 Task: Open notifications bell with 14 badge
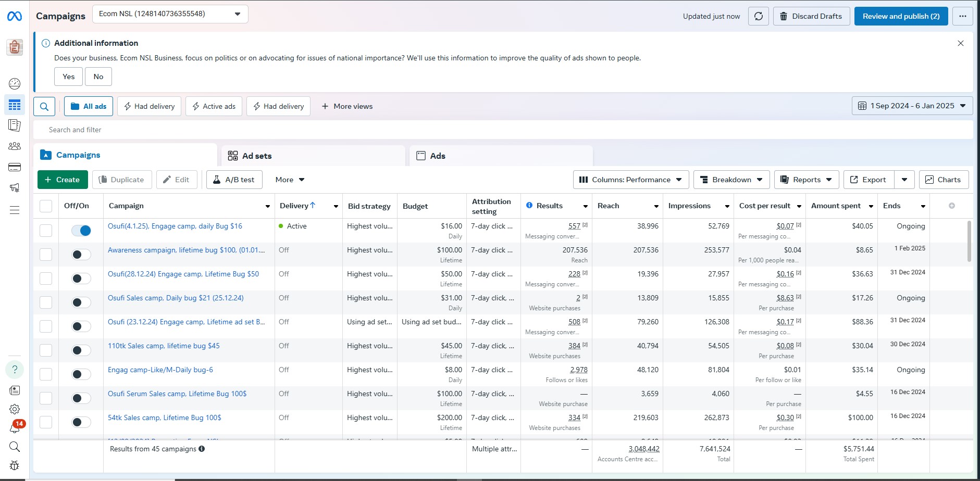tap(15, 428)
